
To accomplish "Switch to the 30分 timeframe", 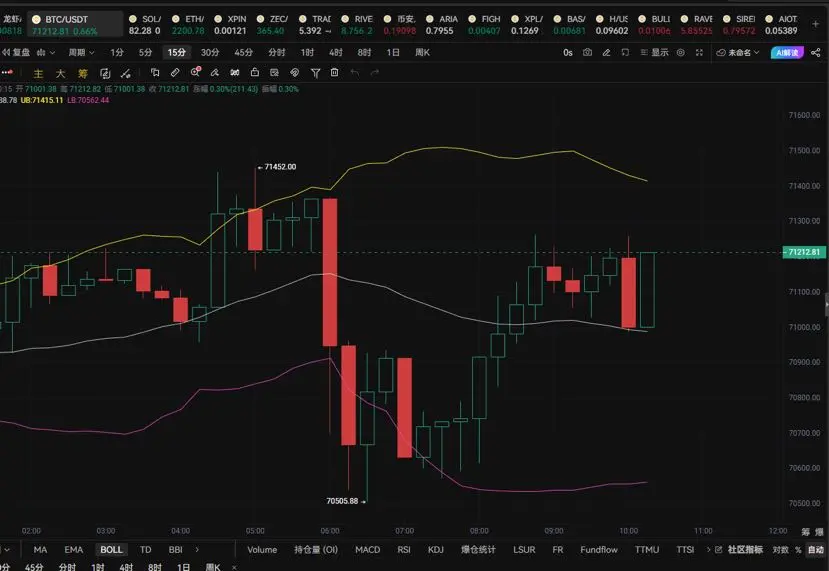I will point(210,52).
